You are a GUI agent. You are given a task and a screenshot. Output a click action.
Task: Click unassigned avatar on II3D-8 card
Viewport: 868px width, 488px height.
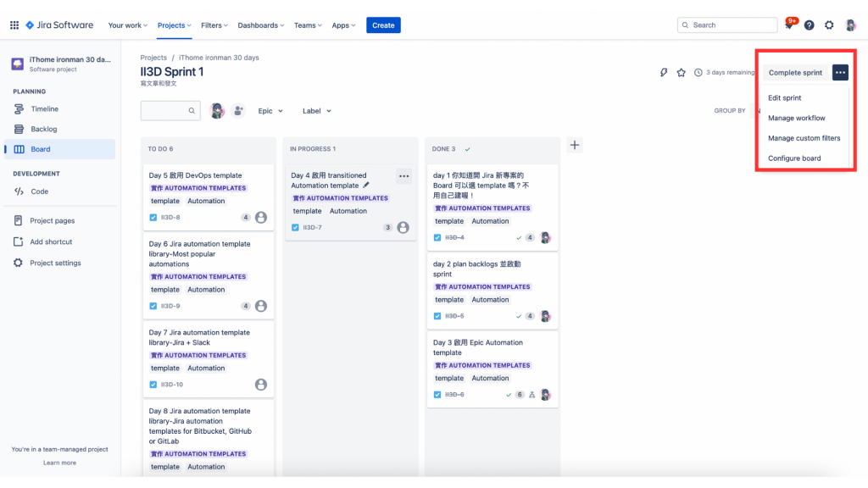261,218
